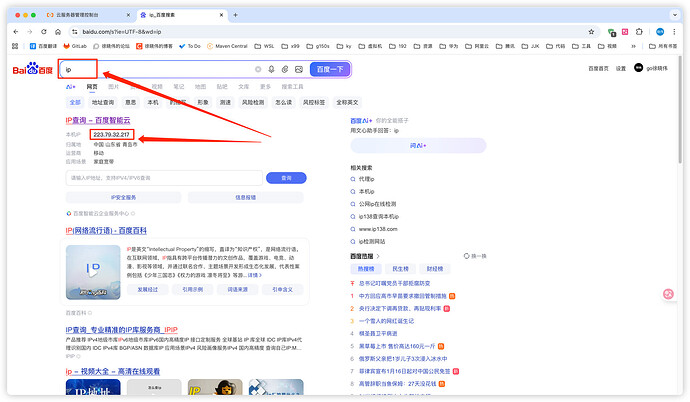This screenshot has height=402, width=690.
Task: Select the 民生榜 tab in 百度热搜
Action: point(400,269)
